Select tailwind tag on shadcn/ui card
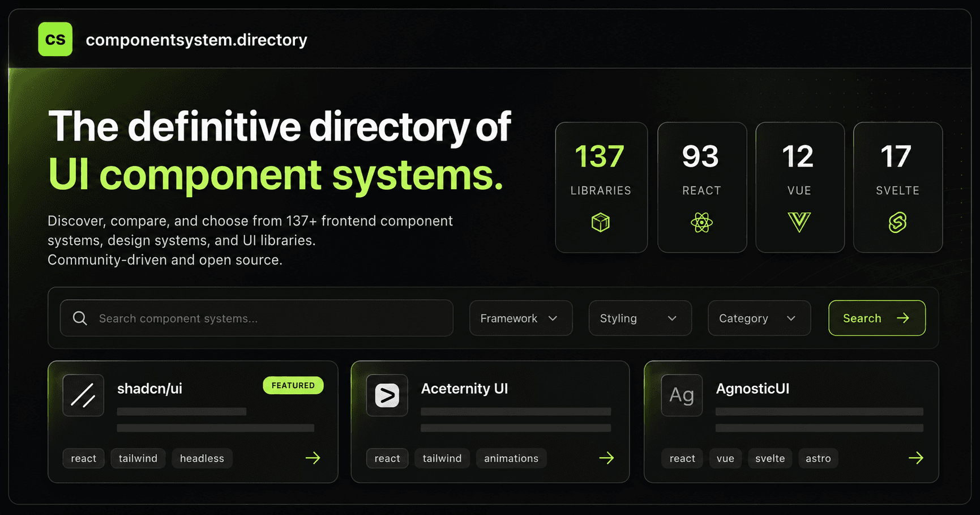 (138, 458)
